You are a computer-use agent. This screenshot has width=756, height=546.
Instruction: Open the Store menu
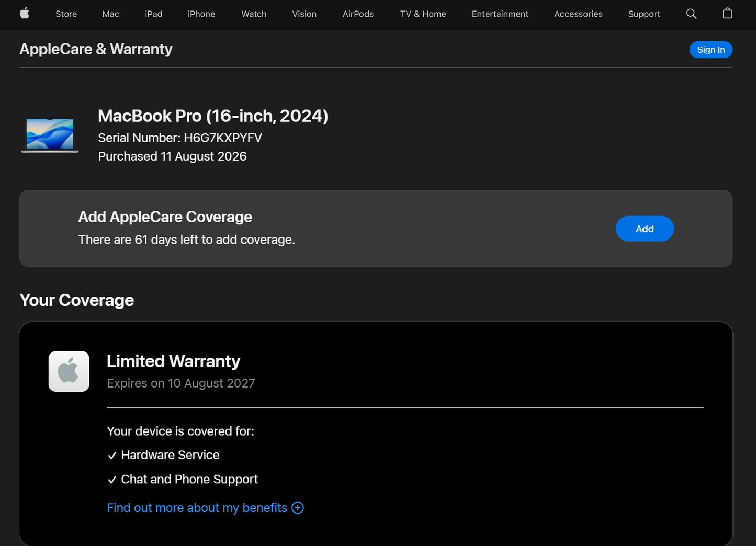pos(66,14)
